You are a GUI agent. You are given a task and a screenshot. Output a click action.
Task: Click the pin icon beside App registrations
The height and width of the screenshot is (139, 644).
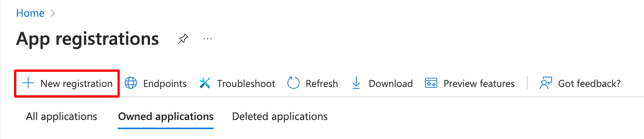183,39
